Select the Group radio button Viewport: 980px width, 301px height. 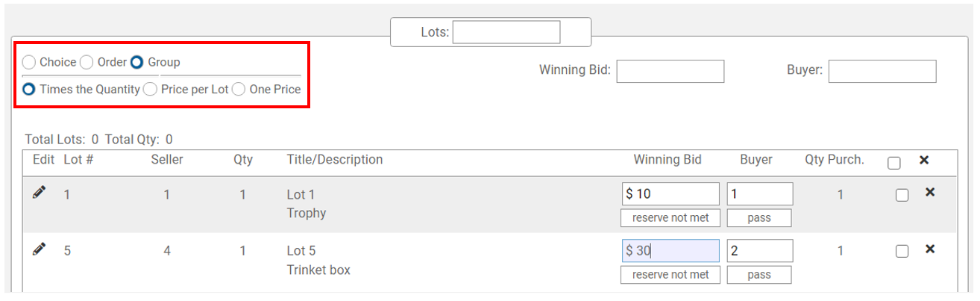pyautogui.click(x=137, y=63)
